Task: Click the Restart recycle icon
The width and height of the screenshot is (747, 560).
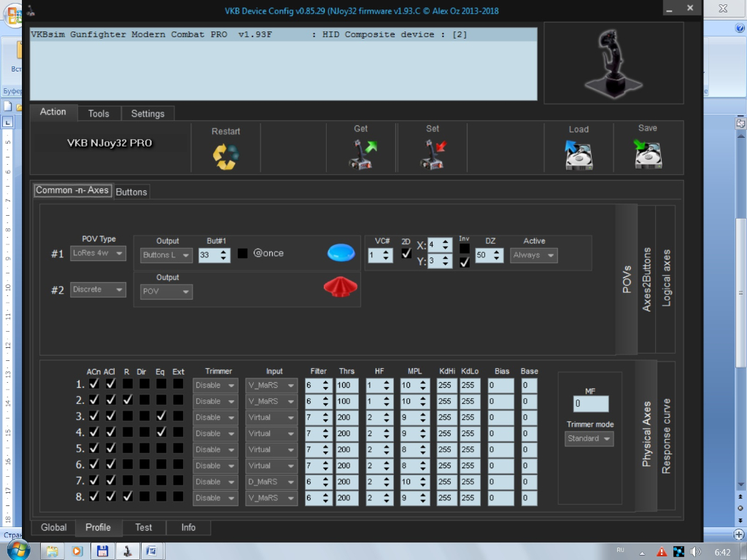Action: (x=225, y=156)
